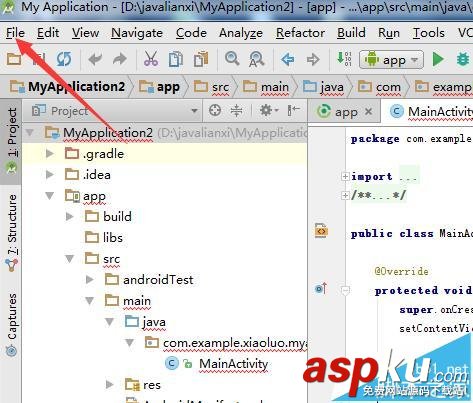The width and height of the screenshot is (473, 403).
Task: Select src breadcrumb in navigation bar
Action: 212,87
